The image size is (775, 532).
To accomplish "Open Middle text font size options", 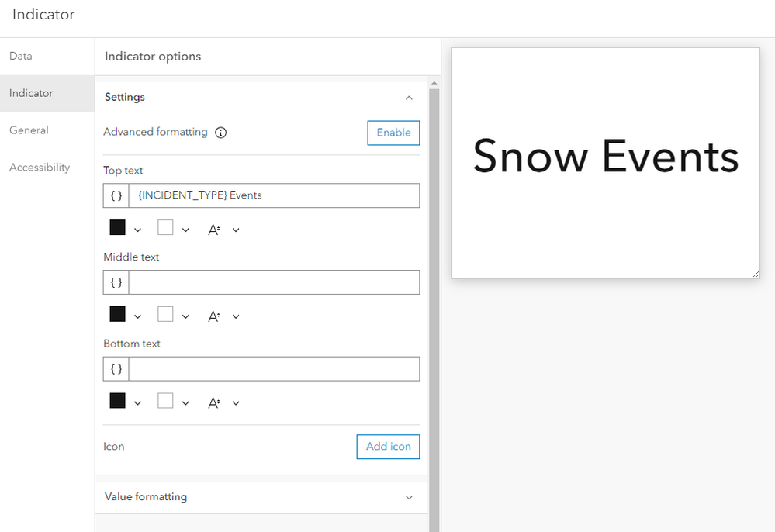I will (x=223, y=316).
